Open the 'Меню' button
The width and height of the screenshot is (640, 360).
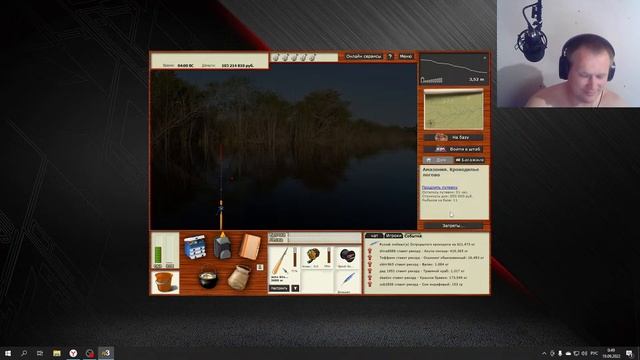(x=406, y=56)
